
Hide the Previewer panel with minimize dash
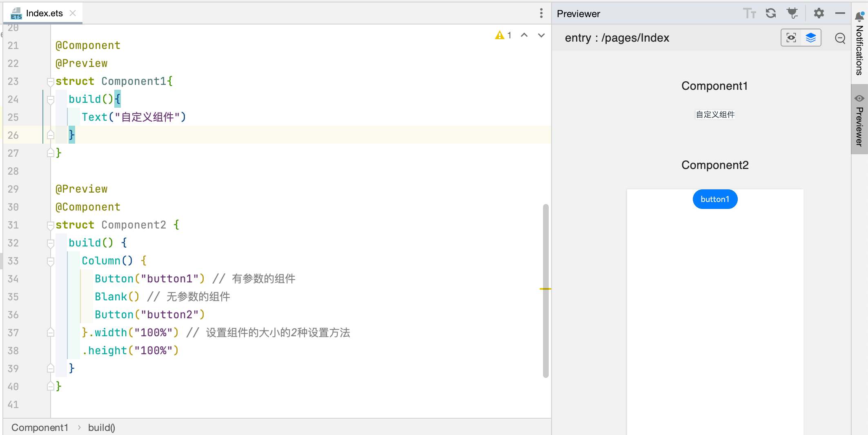(x=840, y=13)
